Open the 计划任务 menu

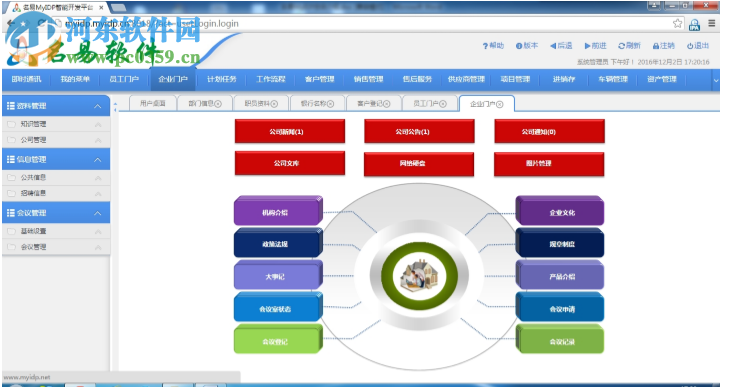(222, 80)
